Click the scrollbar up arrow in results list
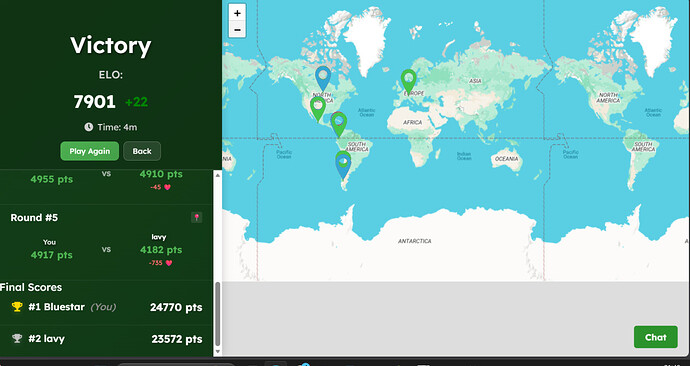 coord(217,175)
